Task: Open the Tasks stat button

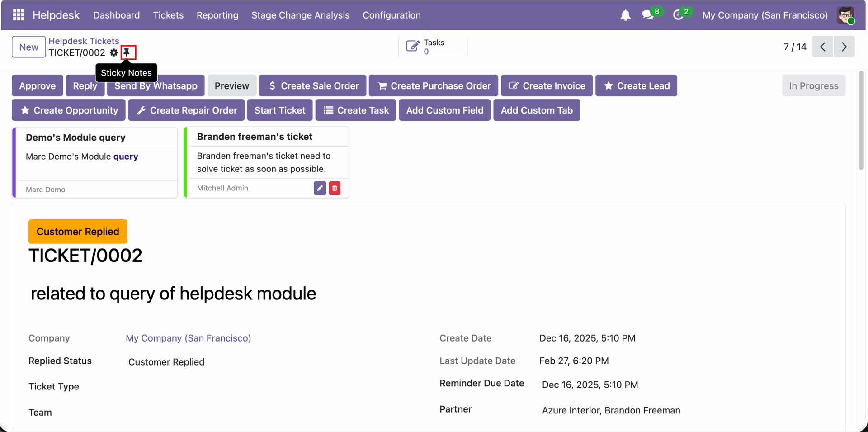Action: click(x=433, y=47)
